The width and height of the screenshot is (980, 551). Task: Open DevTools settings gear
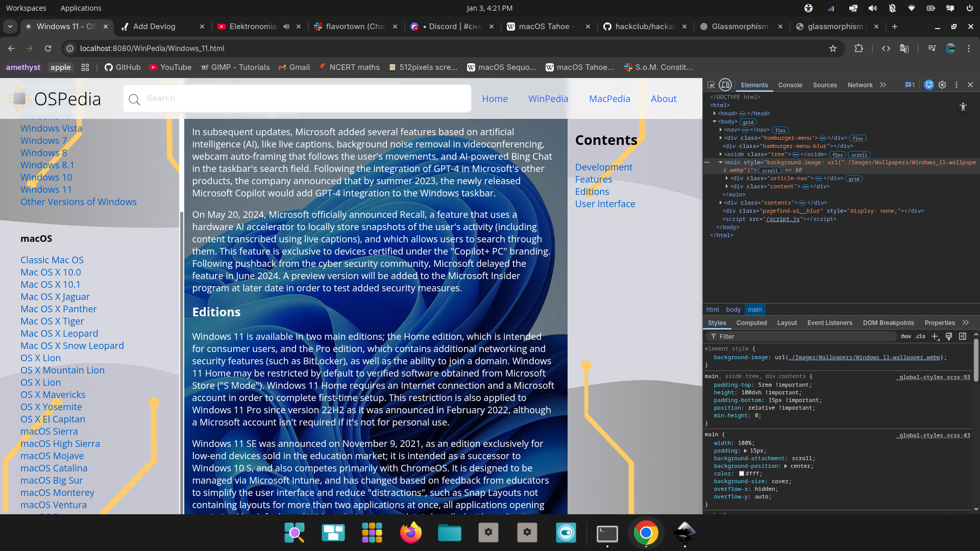942,85
